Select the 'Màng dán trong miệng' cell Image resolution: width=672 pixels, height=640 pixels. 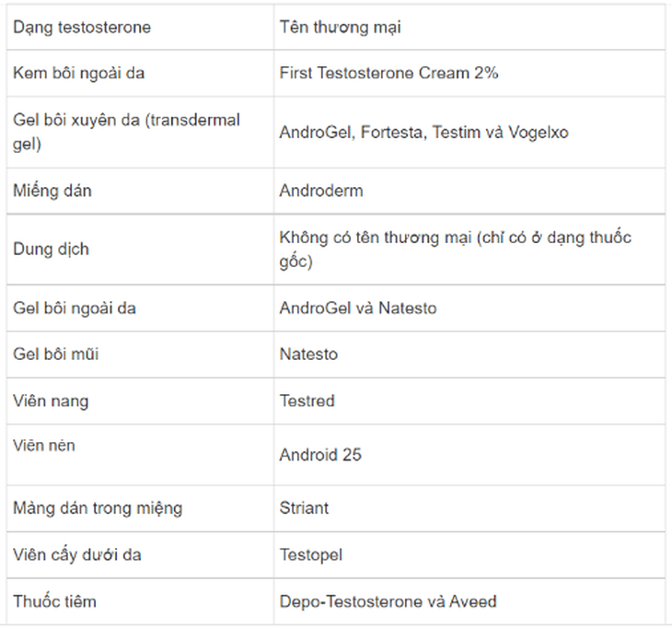(x=140, y=508)
